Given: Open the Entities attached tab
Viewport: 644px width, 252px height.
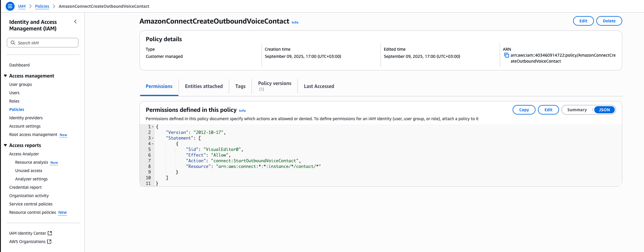Looking at the screenshot, I should tap(204, 86).
